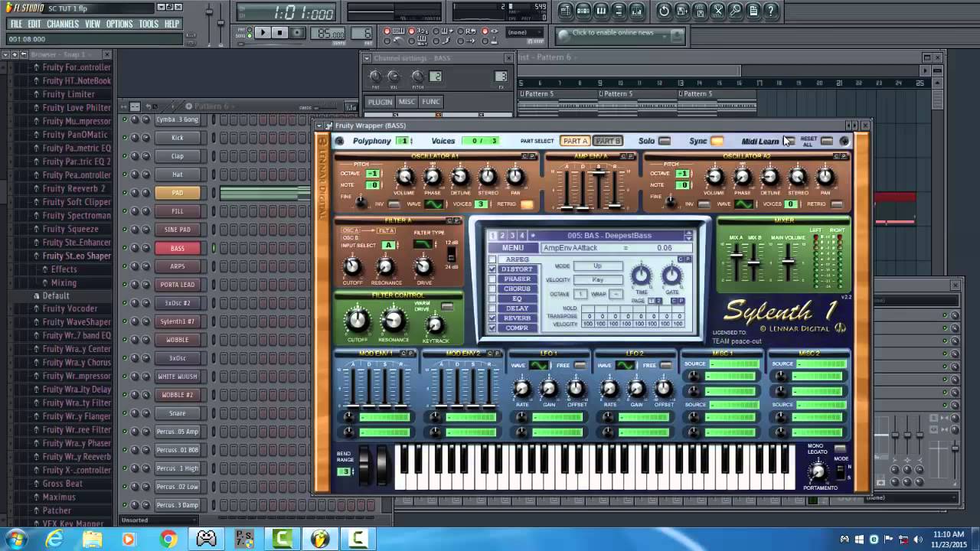
Task: Click the Undo history toolbar icon
Action: click(x=664, y=11)
